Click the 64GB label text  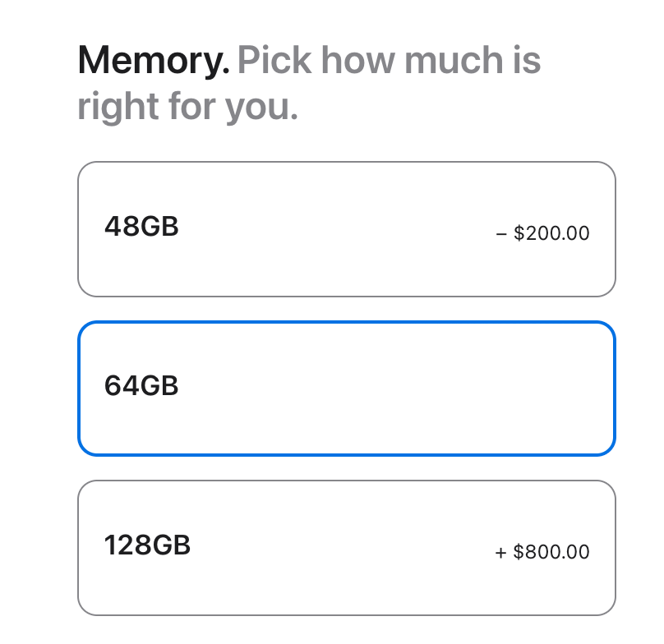[x=141, y=385]
